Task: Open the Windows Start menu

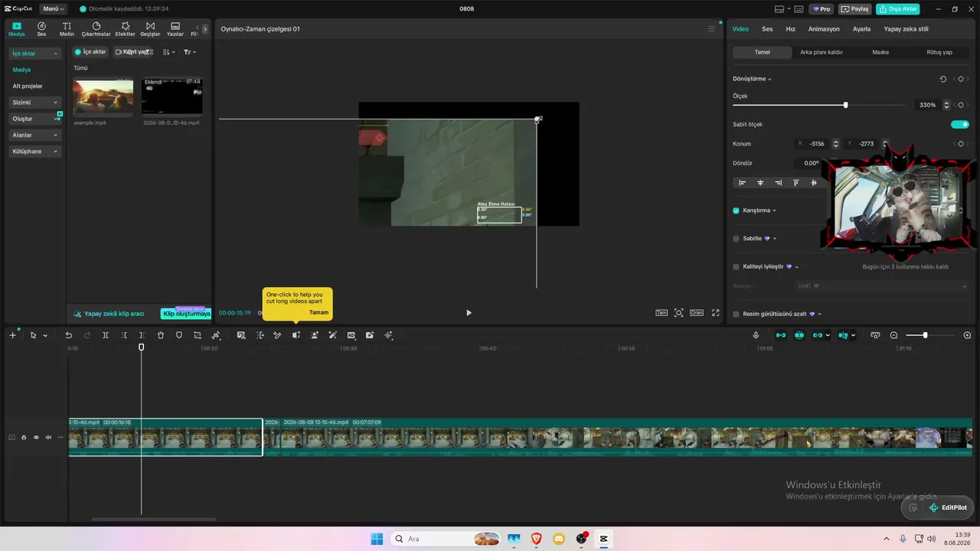Action: 377,539
